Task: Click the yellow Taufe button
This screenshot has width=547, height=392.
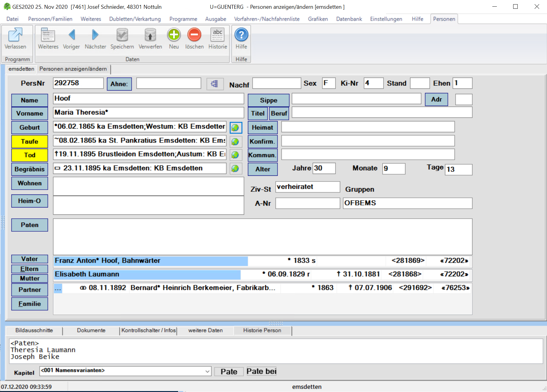Action: tap(30, 141)
